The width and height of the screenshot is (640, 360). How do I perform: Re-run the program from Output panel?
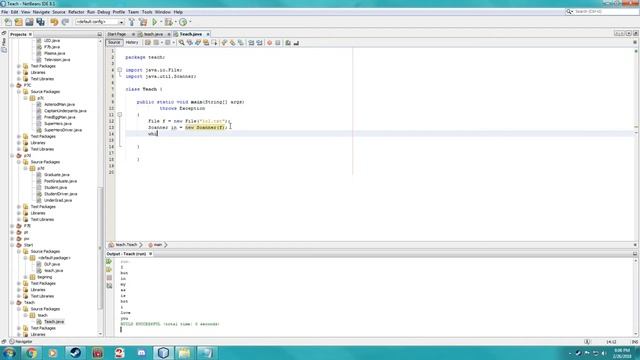pos(109,261)
